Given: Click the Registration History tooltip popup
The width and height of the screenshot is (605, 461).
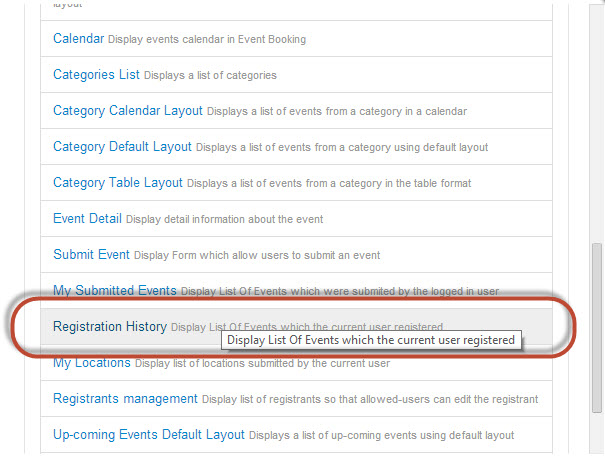Looking at the screenshot, I should (371, 340).
